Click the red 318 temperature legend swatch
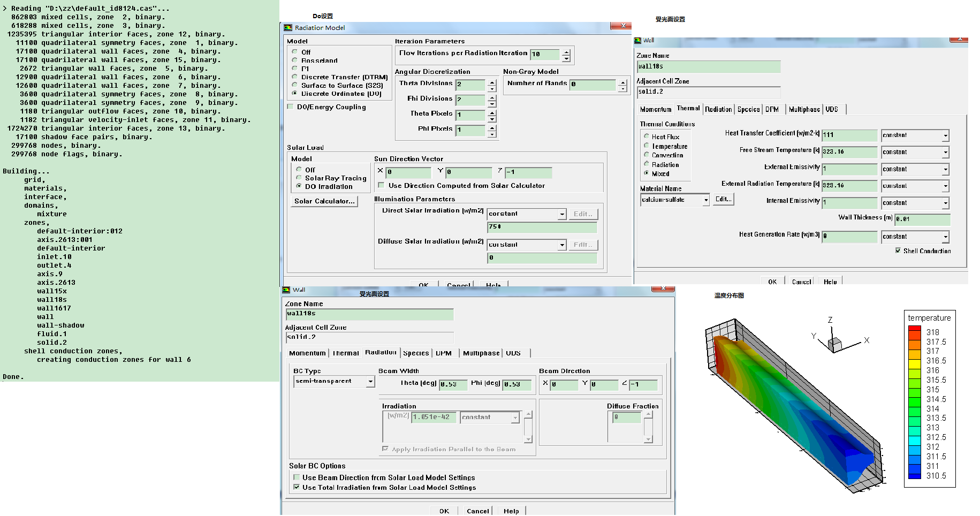This screenshot has height=516, width=980. point(914,332)
